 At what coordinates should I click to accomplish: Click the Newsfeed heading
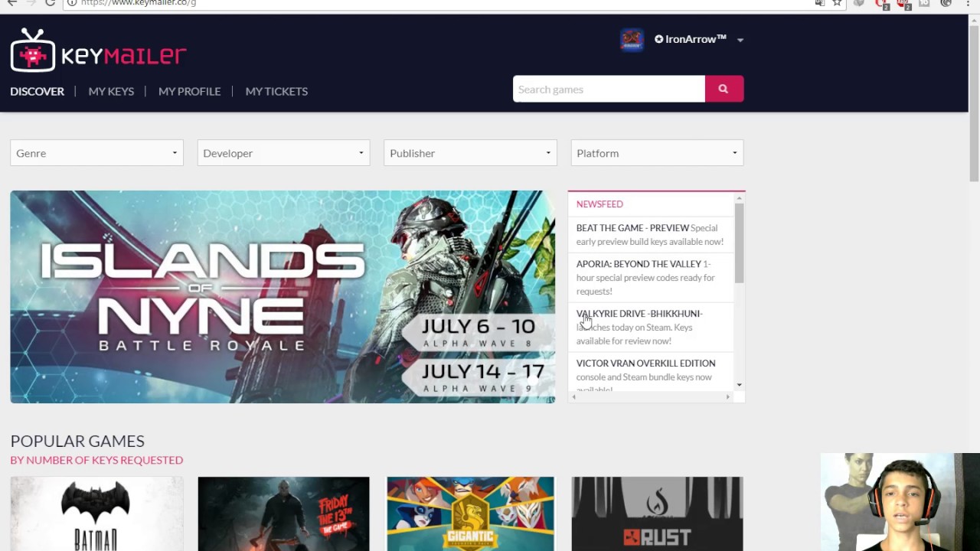[599, 204]
